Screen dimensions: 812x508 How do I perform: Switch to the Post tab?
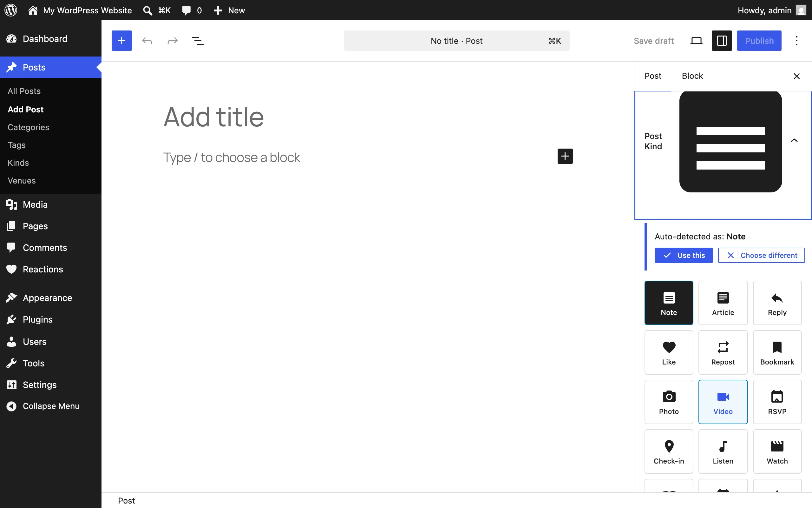653,76
